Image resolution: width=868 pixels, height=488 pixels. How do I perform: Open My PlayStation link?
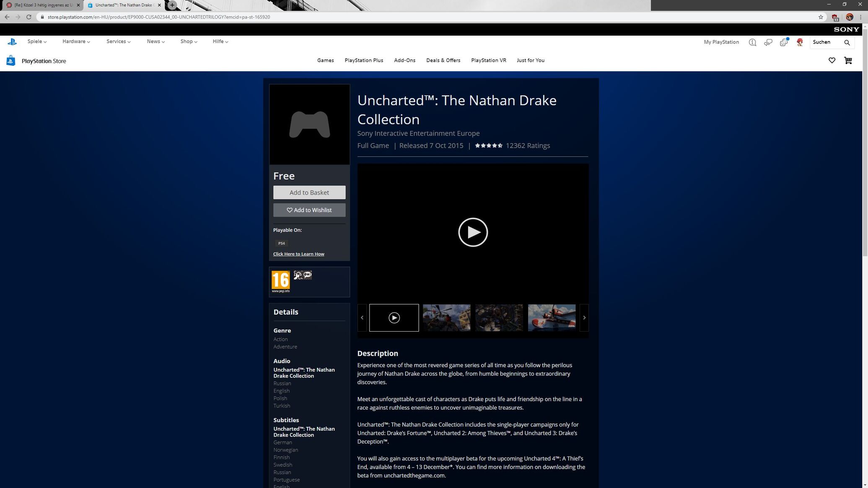pos(721,42)
